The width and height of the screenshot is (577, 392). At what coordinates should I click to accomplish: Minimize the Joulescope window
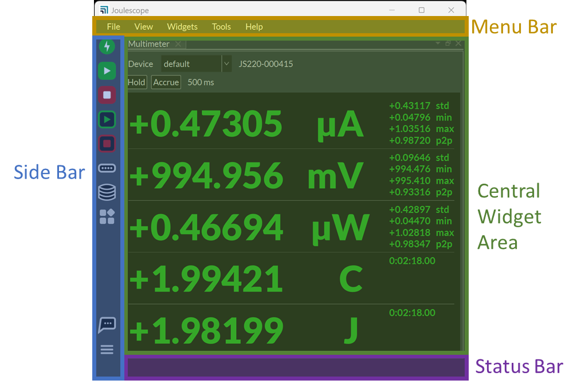coord(392,10)
